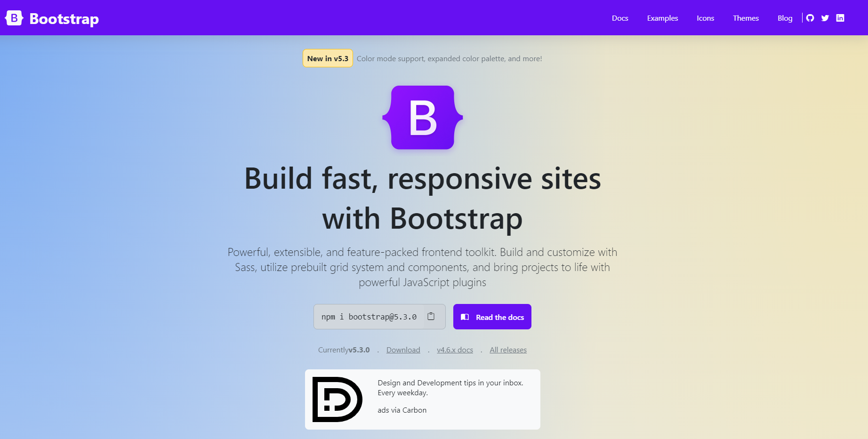
Task: Copy the npm command with clipboard icon
Action: (x=431, y=317)
